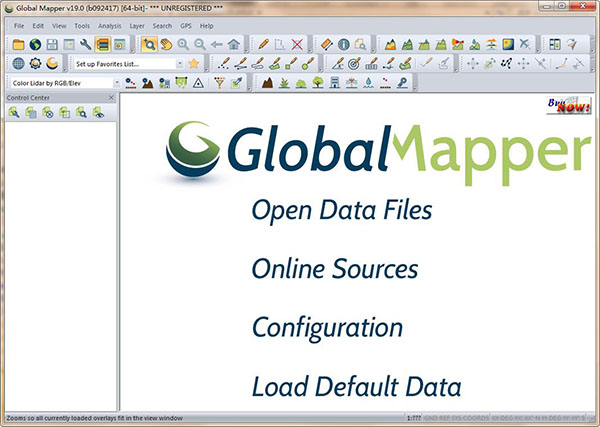The width and height of the screenshot is (600, 427).
Task: Click the Control Center eye visibility layer icon
Action: pos(98,112)
